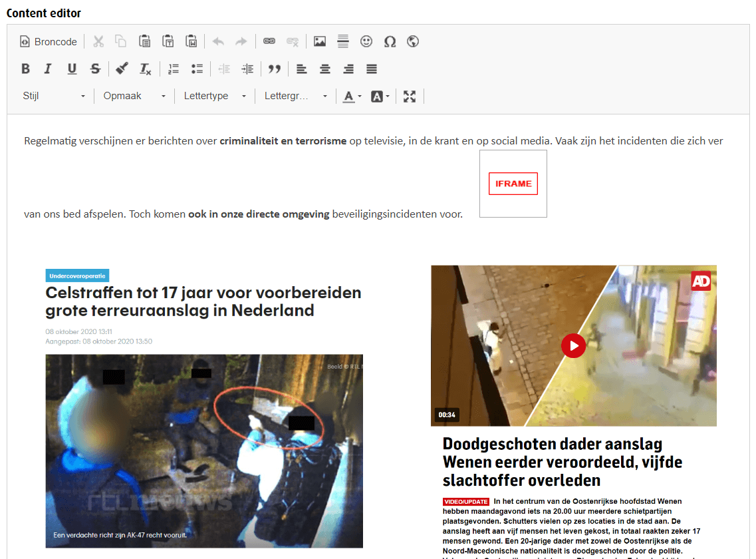Click the 'Doodgeschoten dader aanslag Wenen' headline

562,462
